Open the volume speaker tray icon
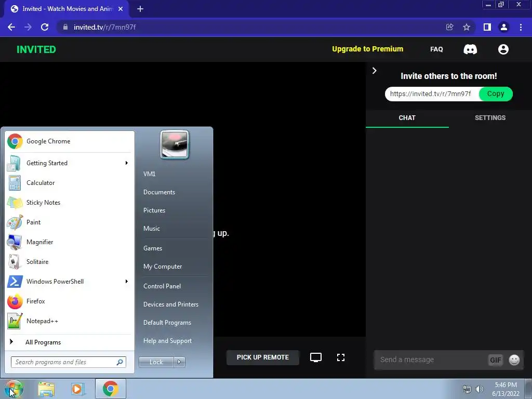532x399 pixels. pos(480,389)
